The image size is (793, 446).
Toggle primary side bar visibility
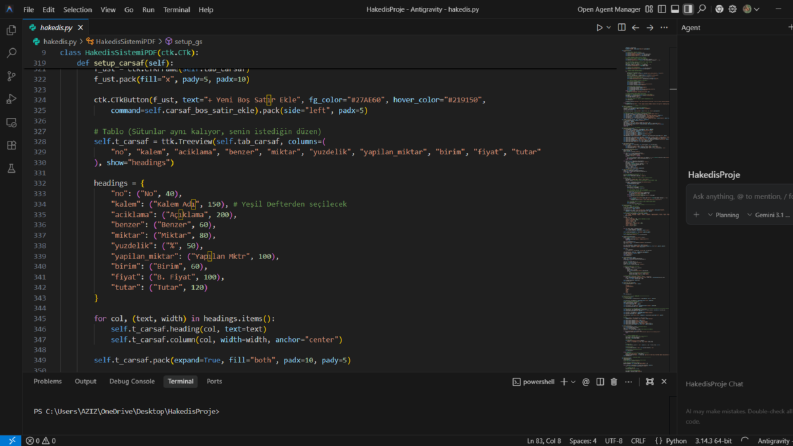[x=662, y=9]
